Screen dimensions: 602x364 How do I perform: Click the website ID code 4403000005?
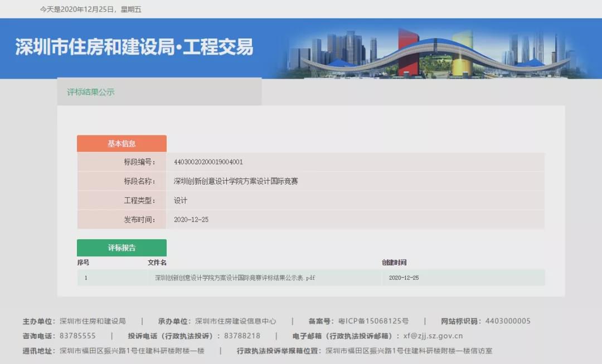pos(508,321)
